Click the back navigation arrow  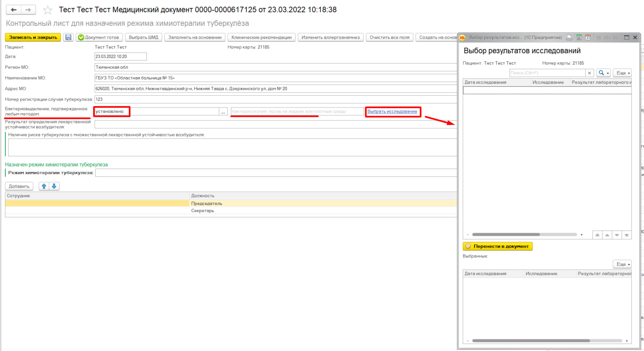coord(13,10)
